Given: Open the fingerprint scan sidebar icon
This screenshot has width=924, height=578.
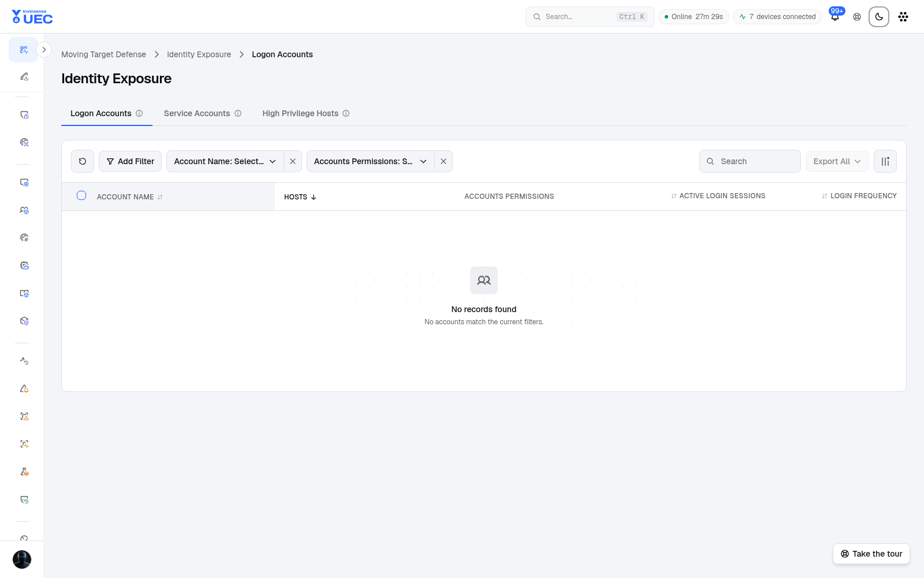Looking at the screenshot, I should (x=24, y=142).
